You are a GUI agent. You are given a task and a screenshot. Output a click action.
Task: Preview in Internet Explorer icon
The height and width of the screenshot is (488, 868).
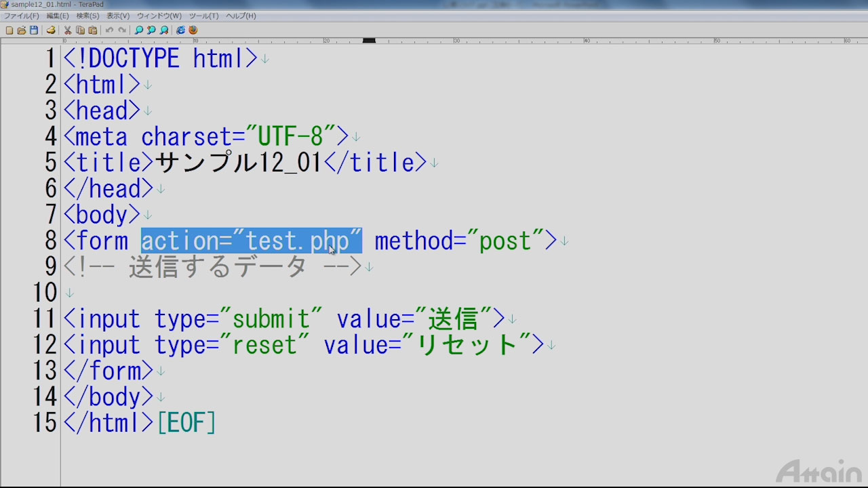pos(180,30)
